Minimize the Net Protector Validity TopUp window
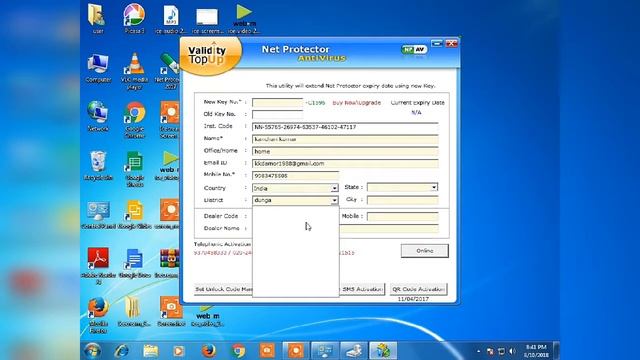Screen dimensions: 640x360 pos(437,43)
